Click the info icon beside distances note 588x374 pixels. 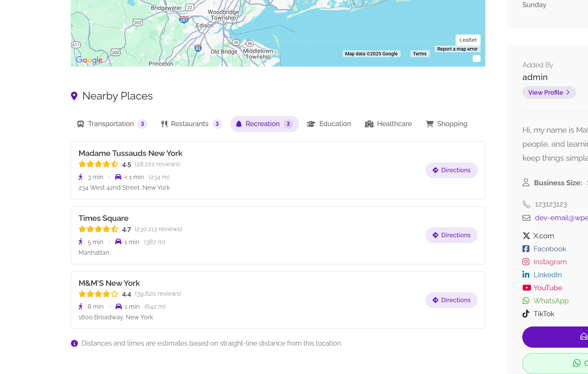74,343
